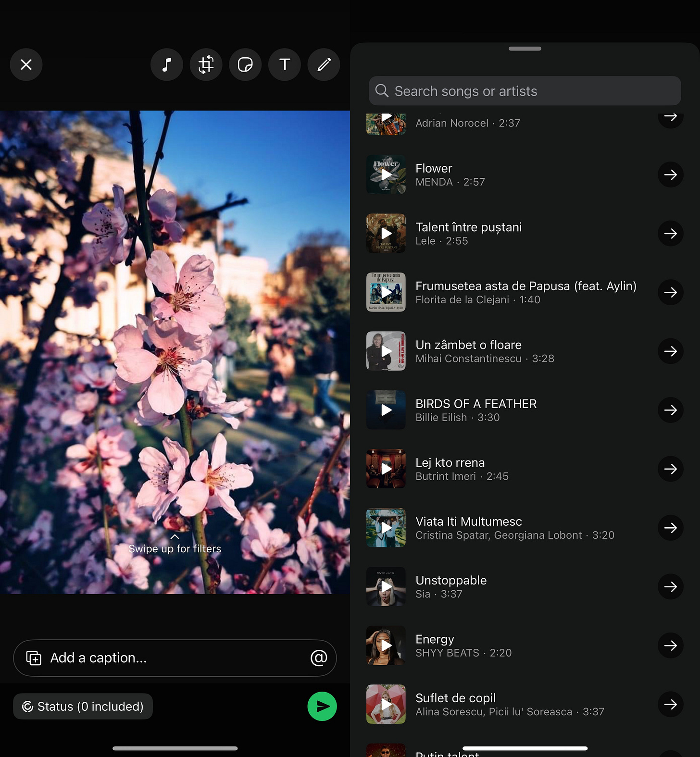Play preview of Lej kto rrena
Image resolution: width=700 pixels, height=757 pixels.
click(386, 469)
